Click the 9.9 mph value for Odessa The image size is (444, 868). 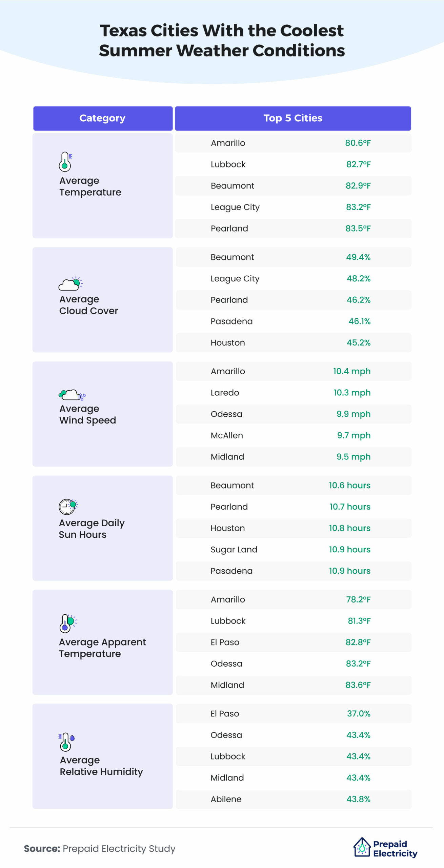coord(354,414)
